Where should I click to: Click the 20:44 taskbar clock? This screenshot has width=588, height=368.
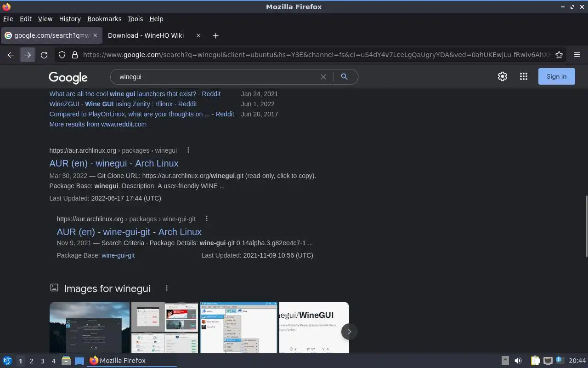click(577, 361)
